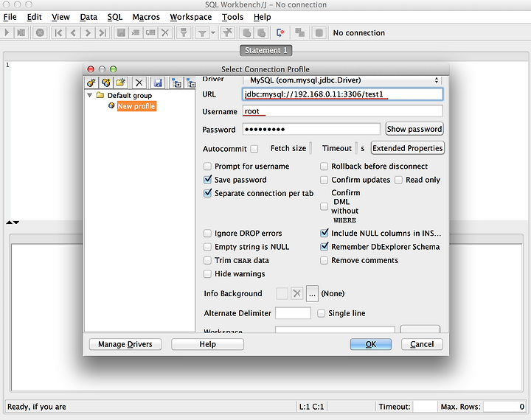Viewport: 531px width, 420px height.
Task: Delete profile with the X icon in dialog
Action: click(x=139, y=83)
